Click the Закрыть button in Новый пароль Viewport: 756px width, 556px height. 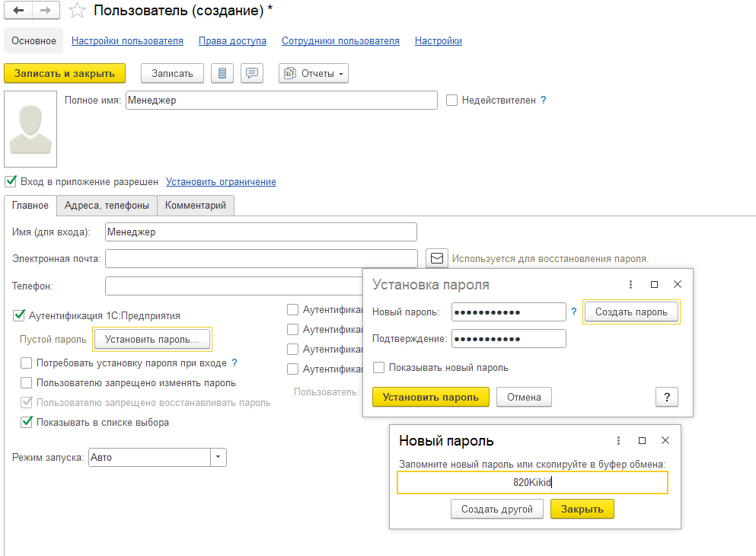click(582, 510)
